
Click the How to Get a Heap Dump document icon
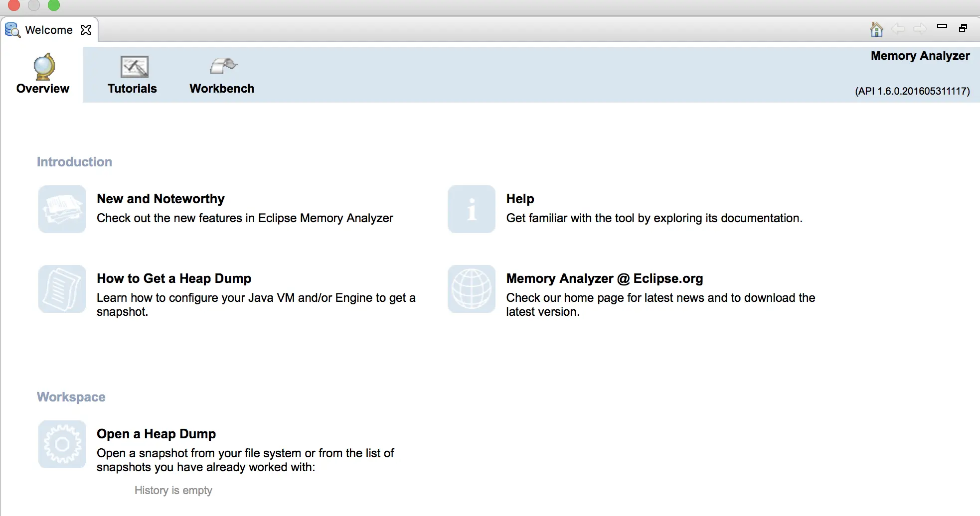[x=62, y=289]
